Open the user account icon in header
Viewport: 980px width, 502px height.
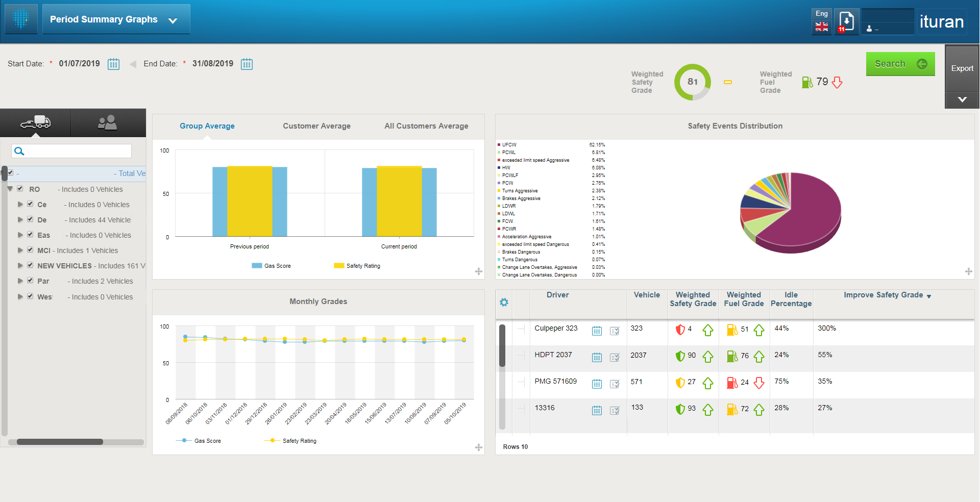869,29
